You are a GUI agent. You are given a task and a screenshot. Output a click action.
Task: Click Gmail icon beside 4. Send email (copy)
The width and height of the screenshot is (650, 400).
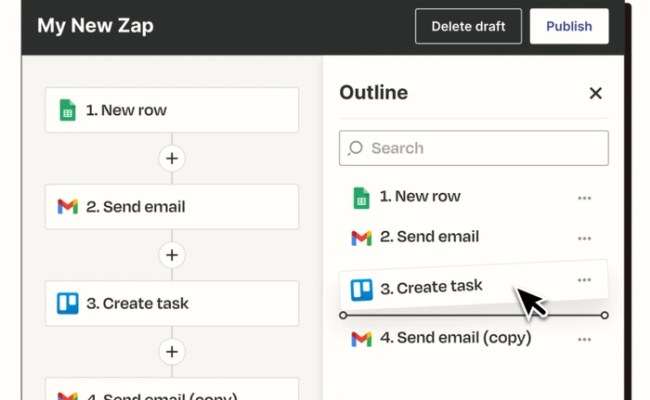point(361,339)
